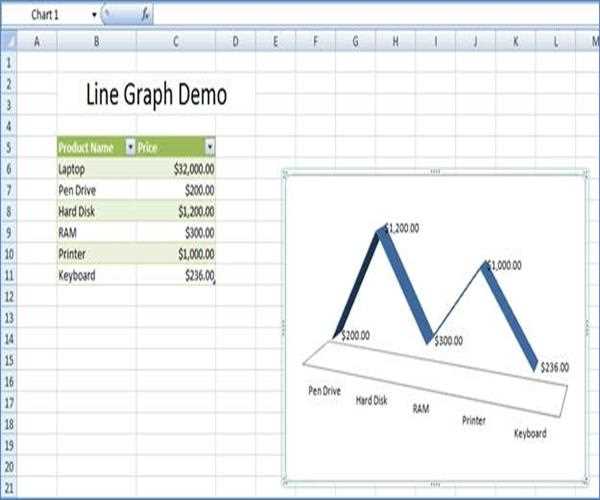Click the table resize handle below $236.00
The width and height of the screenshot is (600, 500).
(x=215, y=283)
